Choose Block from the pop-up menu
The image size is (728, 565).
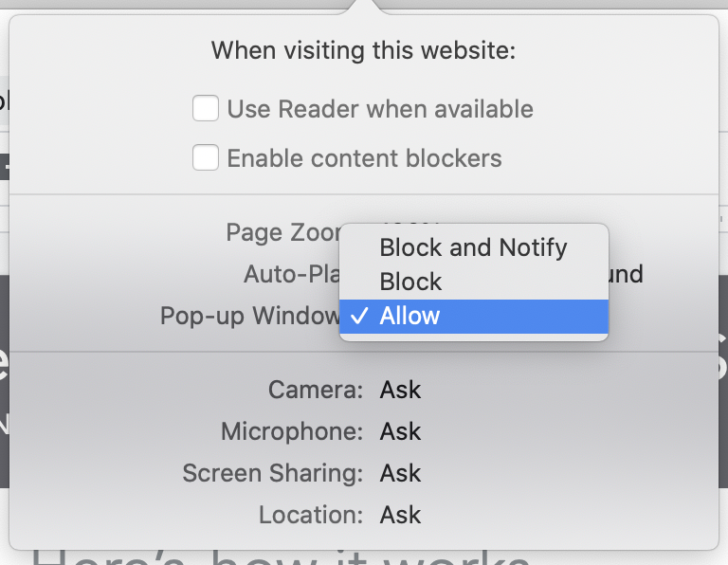pos(410,282)
